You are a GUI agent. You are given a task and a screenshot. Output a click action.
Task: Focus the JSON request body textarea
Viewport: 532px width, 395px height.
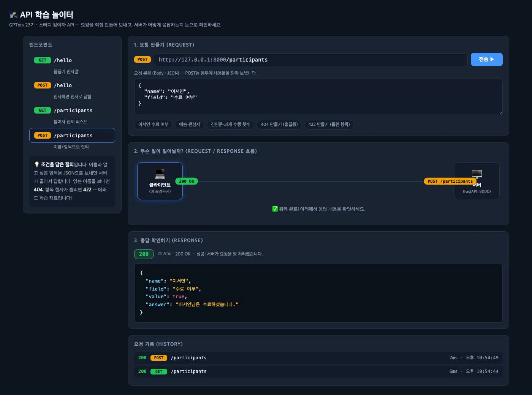[x=318, y=97]
